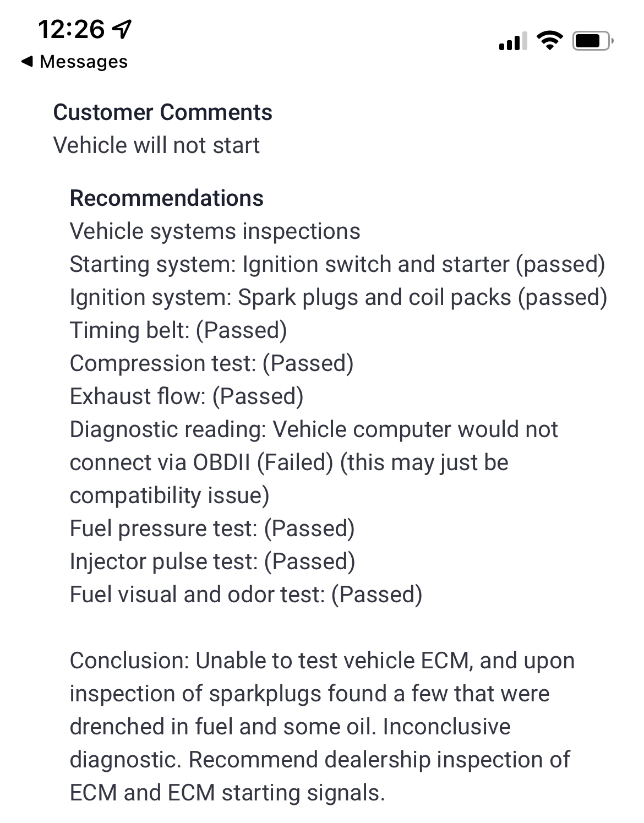Tap the 12:26 clock in status bar
The image size is (644, 823).
[71, 29]
